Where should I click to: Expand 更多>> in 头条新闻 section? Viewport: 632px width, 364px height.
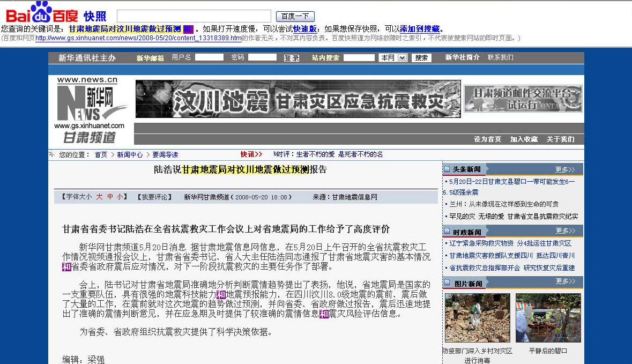565,169
